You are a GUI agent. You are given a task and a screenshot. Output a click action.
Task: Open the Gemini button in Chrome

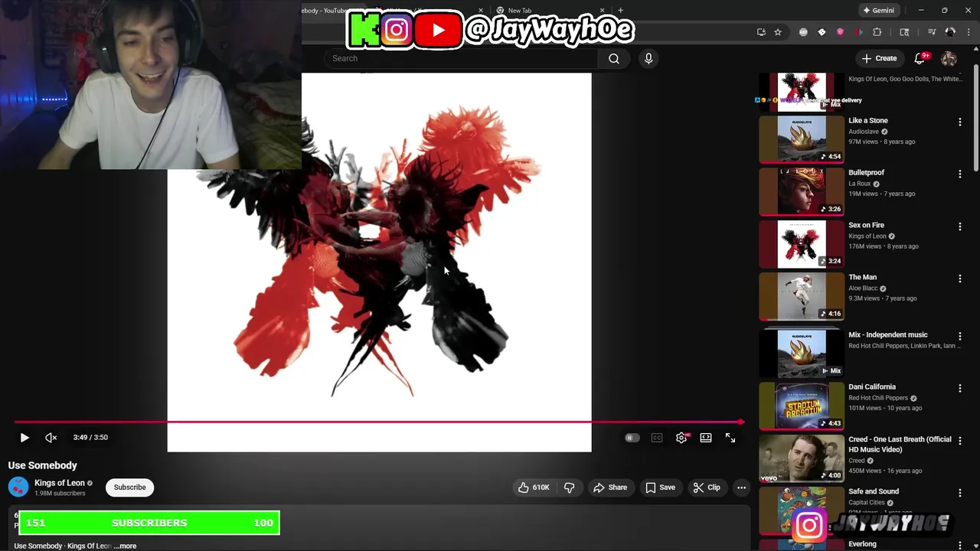tap(878, 11)
